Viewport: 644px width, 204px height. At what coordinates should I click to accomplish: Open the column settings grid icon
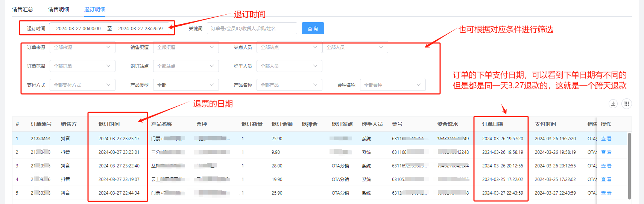(x=626, y=104)
